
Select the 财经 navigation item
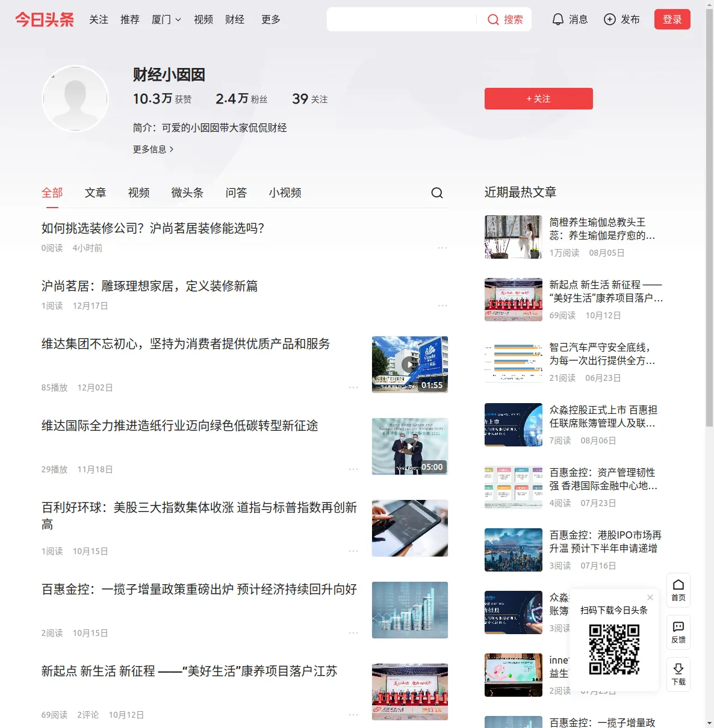coord(235,20)
